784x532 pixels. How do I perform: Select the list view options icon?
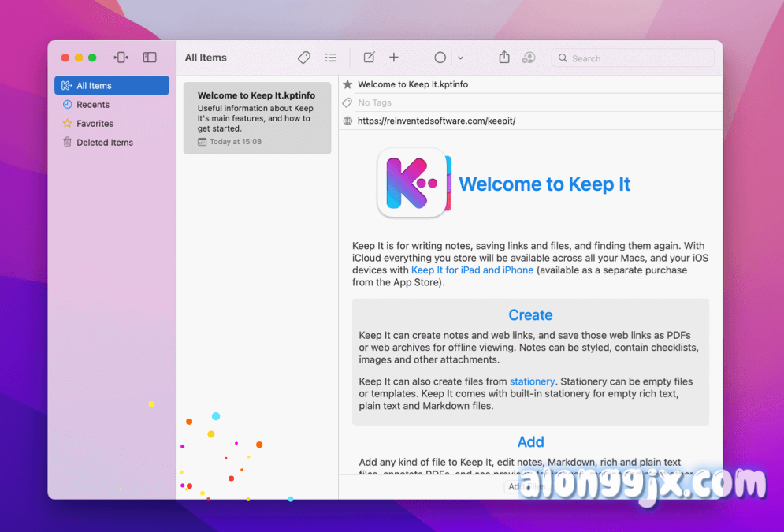tap(330, 58)
